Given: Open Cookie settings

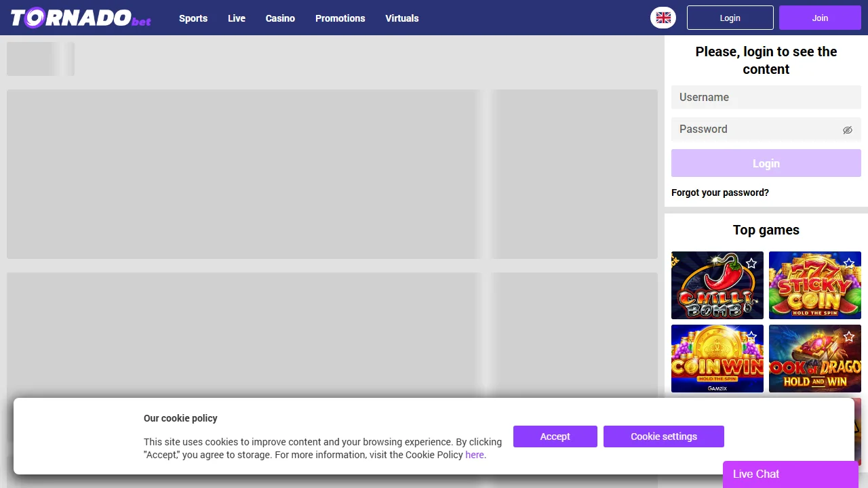Looking at the screenshot, I should click(x=664, y=436).
